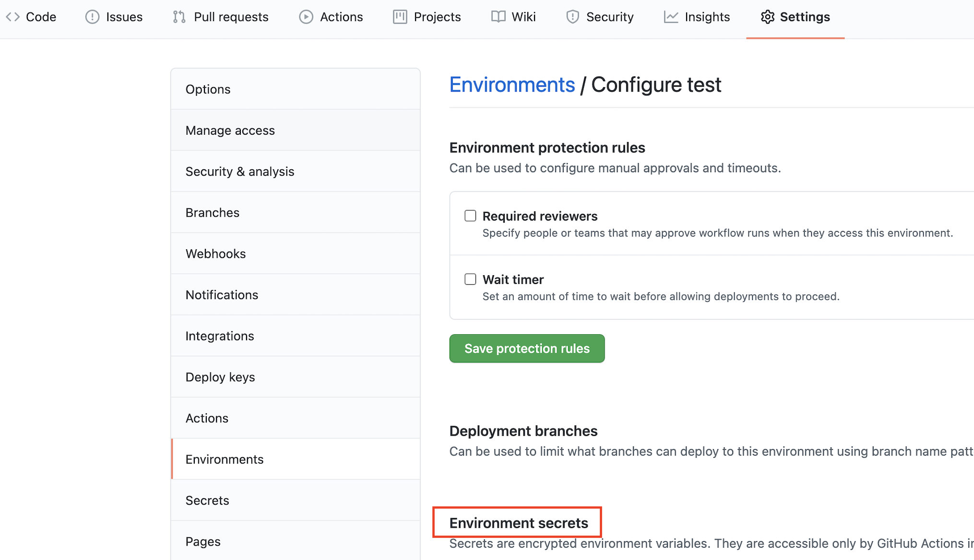974x560 pixels.
Task: Go to Branches settings
Action: [x=296, y=212]
